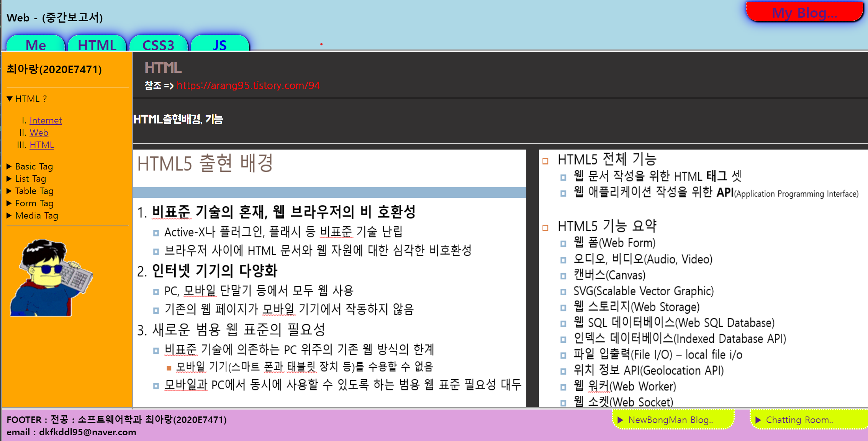Click the HTML5 출현 배경 slide image
Viewport: 868px width, 441px height.
click(329, 278)
